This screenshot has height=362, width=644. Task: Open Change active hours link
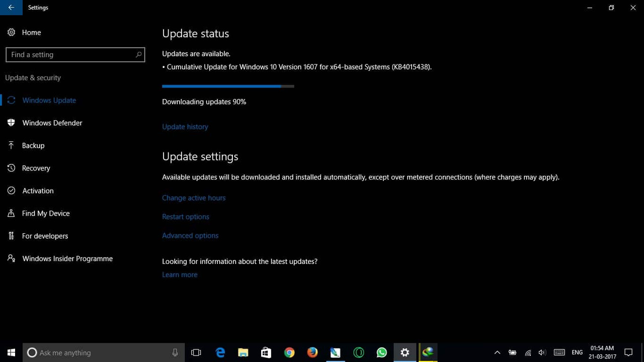194,198
